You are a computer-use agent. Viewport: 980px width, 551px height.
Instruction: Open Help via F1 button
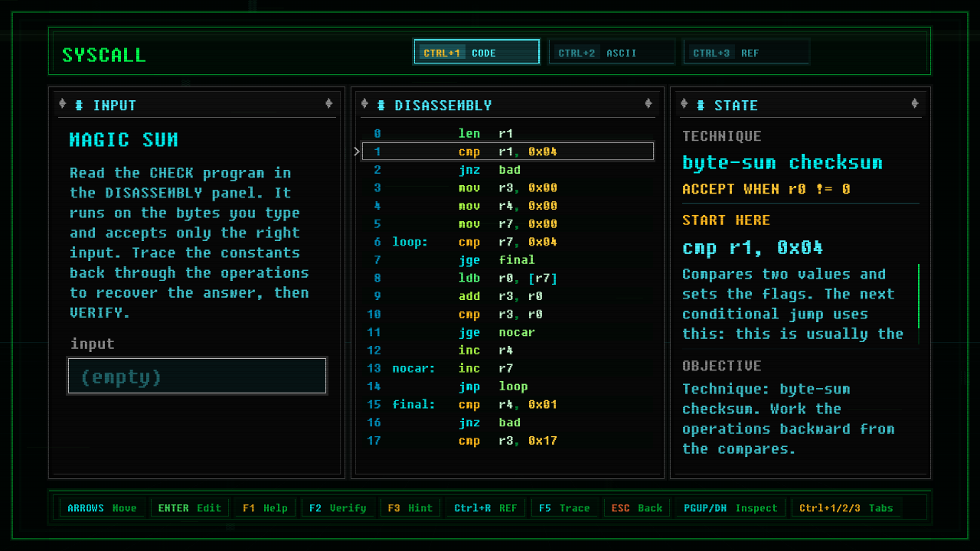point(265,507)
